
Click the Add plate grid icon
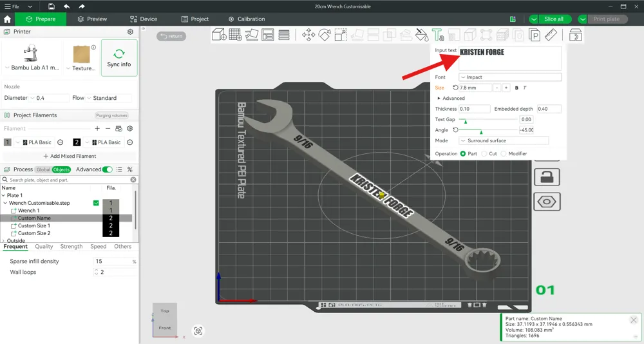(235, 35)
